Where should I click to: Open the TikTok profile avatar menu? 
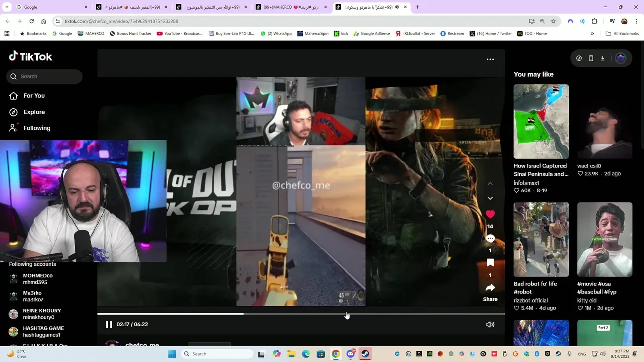coord(621,58)
